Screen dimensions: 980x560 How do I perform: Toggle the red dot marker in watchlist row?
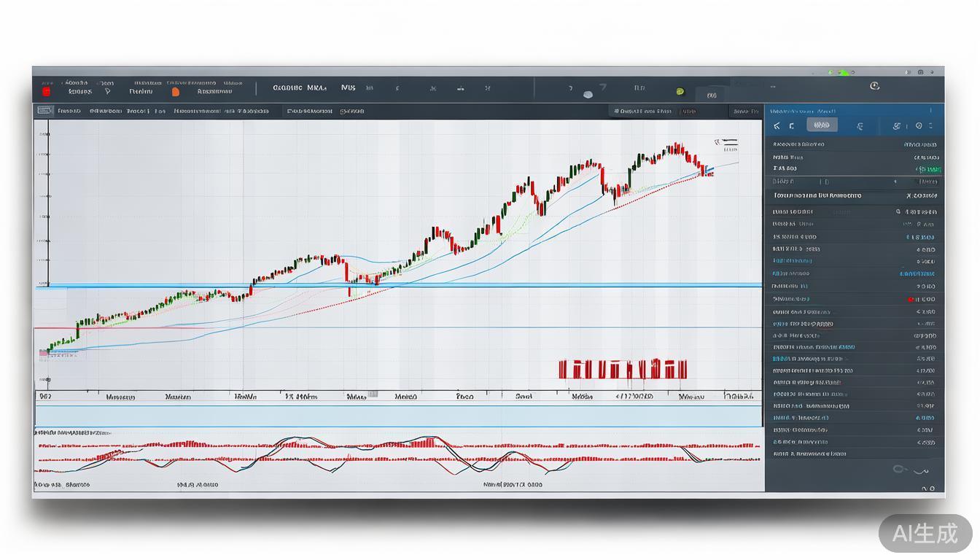[911, 299]
